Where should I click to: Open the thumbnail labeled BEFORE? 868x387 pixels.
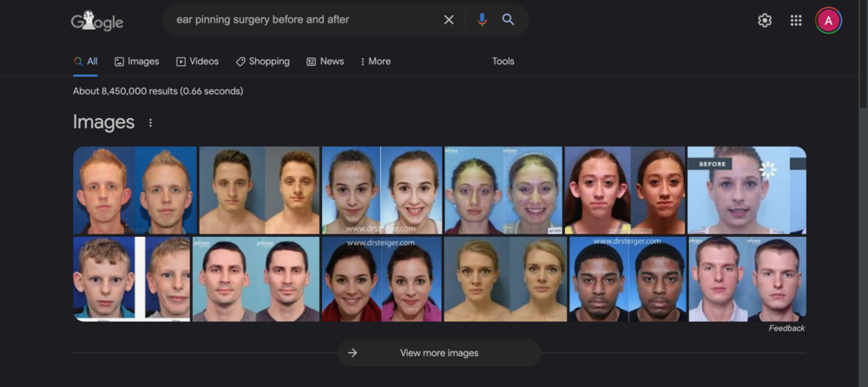[x=746, y=190]
